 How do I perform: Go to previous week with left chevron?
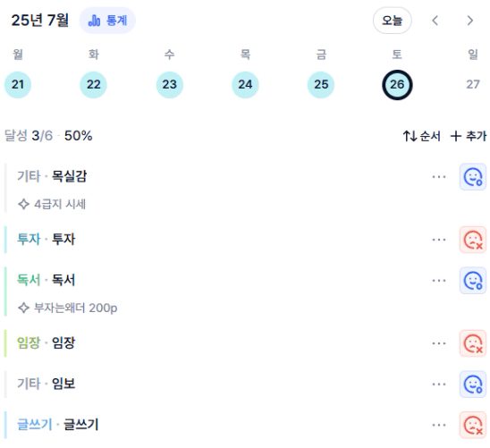(x=435, y=21)
